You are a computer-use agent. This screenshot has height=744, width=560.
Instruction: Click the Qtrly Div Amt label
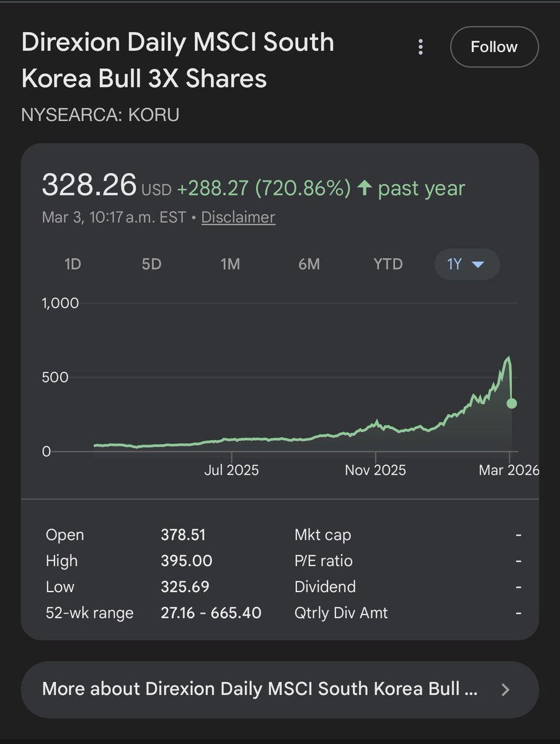[341, 613]
